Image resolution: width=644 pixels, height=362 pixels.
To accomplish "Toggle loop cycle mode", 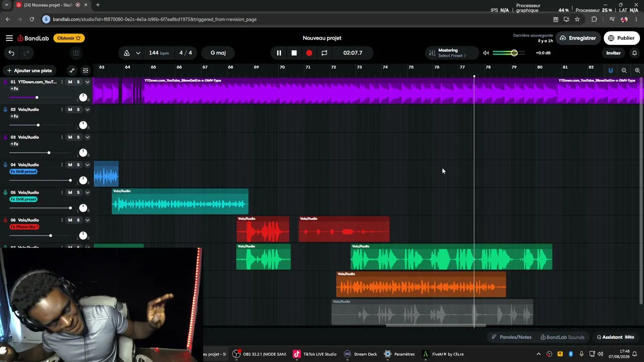I will click(324, 53).
